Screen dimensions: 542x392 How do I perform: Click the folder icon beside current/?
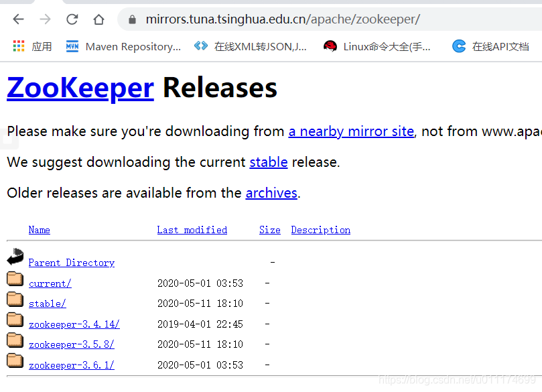pyautogui.click(x=15, y=279)
